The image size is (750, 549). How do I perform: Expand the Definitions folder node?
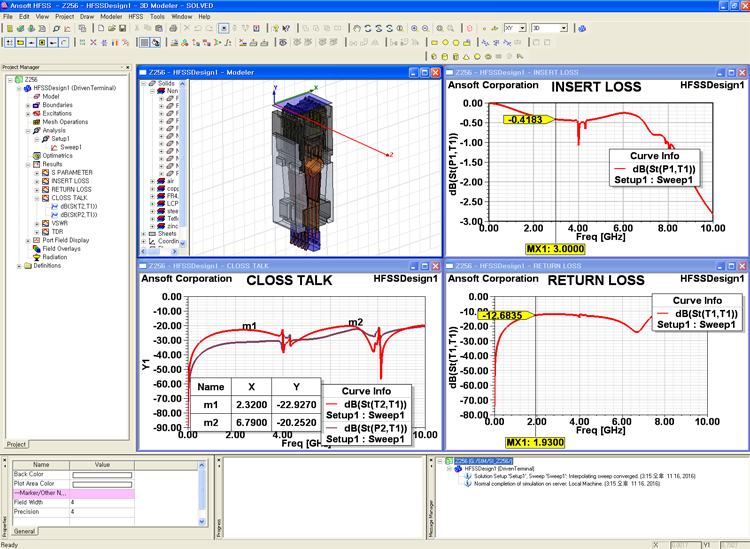click(19, 266)
